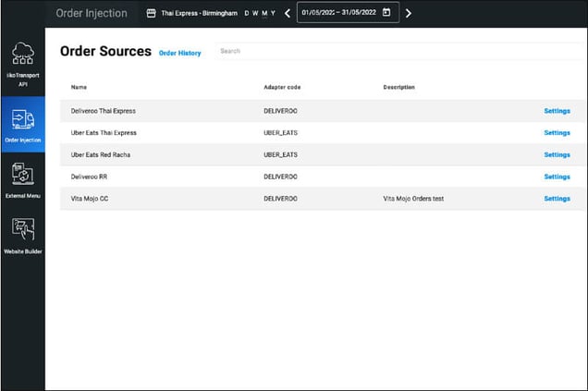The height and width of the screenshot is (391, 588).
Task: Open Settings for Deliveroo Thai Express
Action: (x=557, y=111)
